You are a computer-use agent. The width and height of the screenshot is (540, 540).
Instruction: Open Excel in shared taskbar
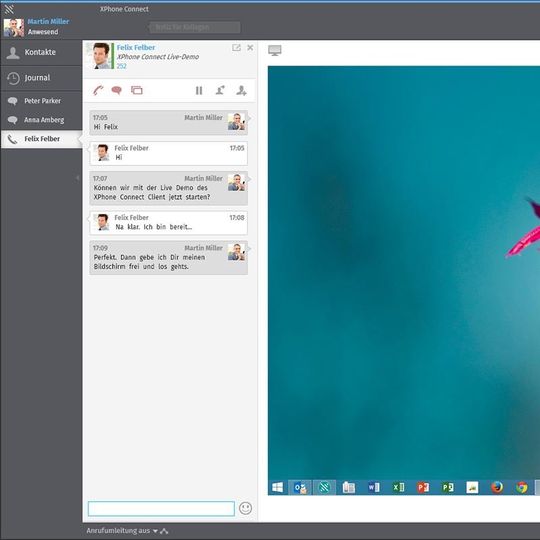coord(398,487)
